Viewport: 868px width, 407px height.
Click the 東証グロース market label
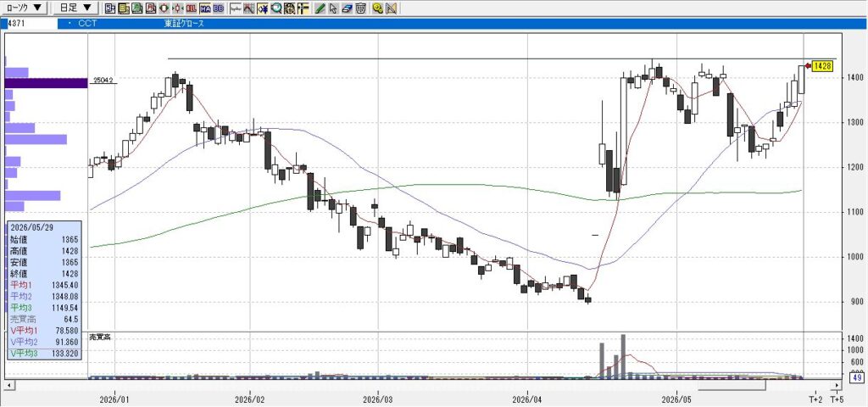184,24
